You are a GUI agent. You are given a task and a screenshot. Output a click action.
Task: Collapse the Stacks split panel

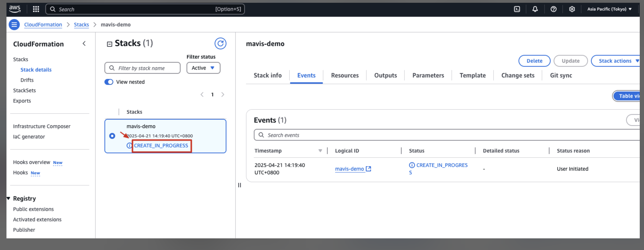tap(109, 44)
